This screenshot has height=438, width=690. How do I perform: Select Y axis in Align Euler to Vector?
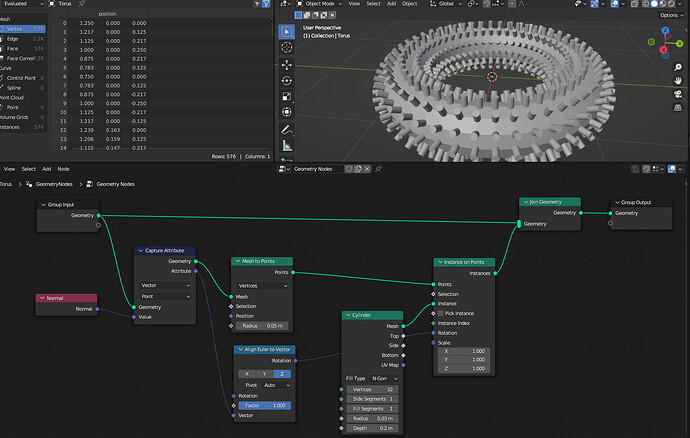(264, 374)
